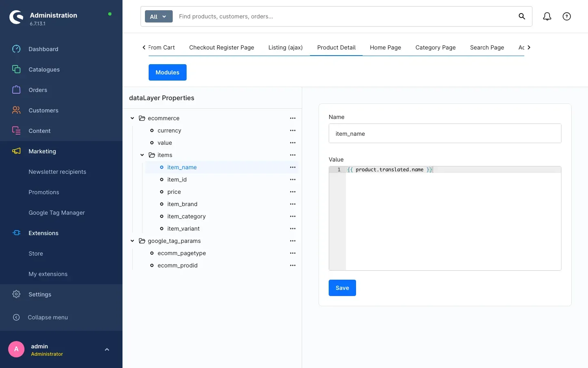Open the Content layout icon
Screen dimensions: 588x368
coord(16,131)
